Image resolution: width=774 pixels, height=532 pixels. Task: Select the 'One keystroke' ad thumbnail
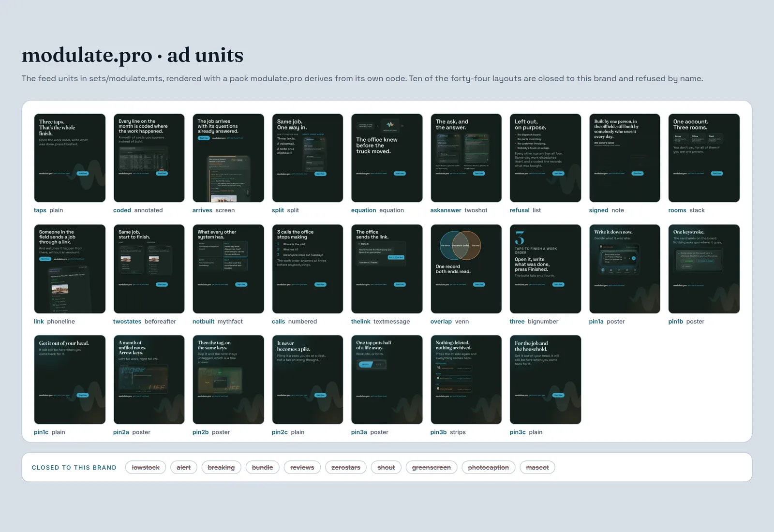(x=704, y=269)
